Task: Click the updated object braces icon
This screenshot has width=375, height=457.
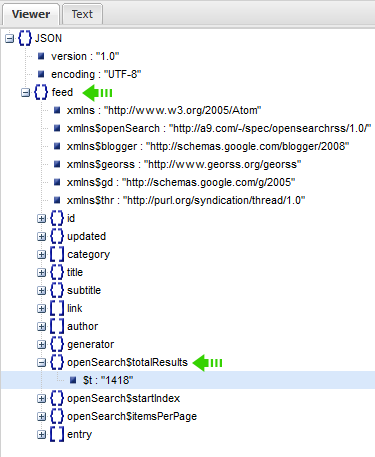Action: point(57,236)
